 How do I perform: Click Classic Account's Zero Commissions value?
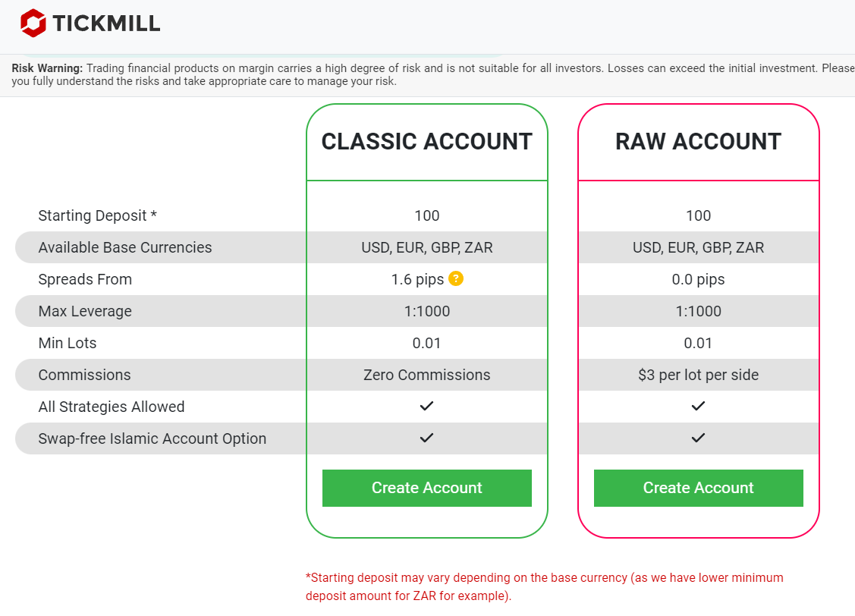tap(426, 375)
